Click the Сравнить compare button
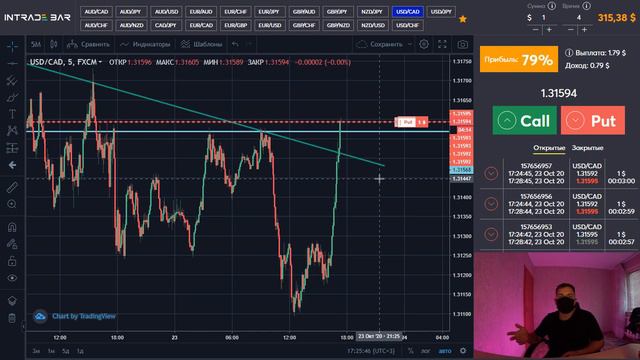 point(89,44)
